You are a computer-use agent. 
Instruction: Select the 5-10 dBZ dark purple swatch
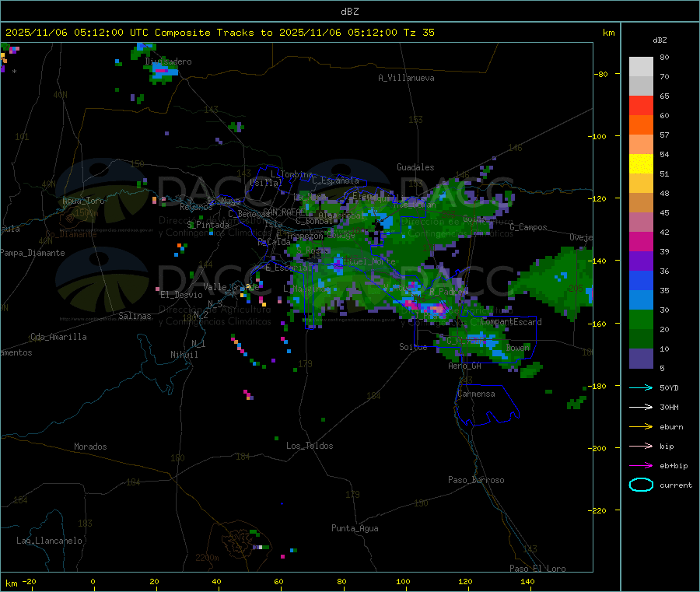(x=641, y=359)
